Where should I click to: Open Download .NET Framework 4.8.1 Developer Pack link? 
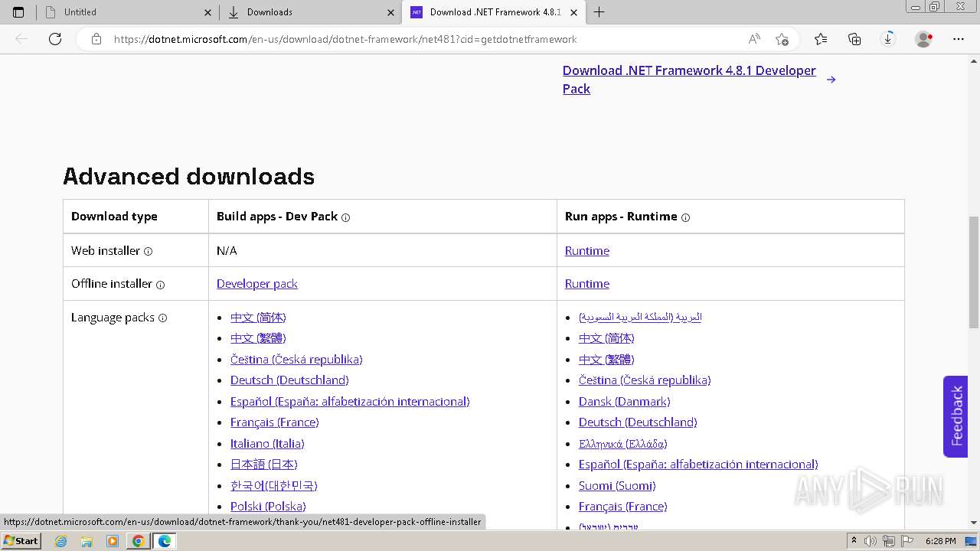tap(689, 80)
